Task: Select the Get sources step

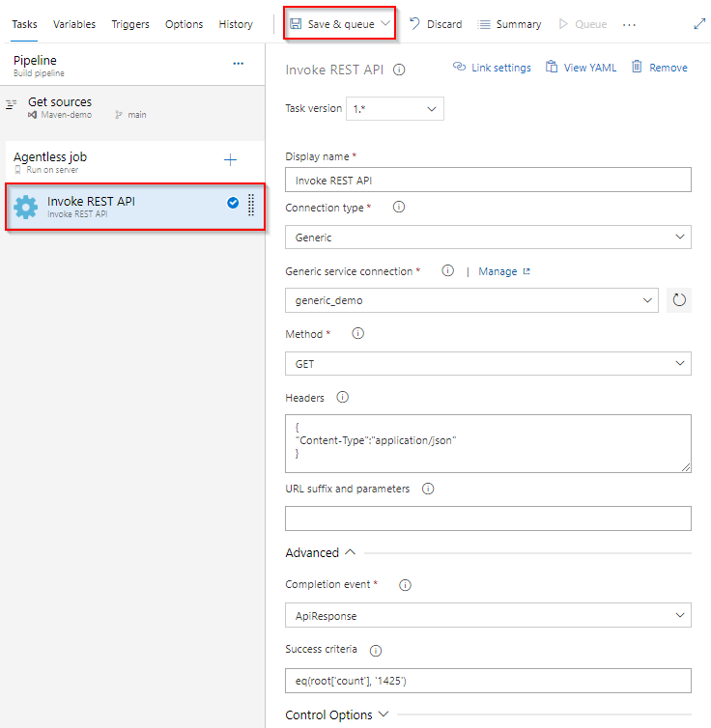Action: [132, 108]
